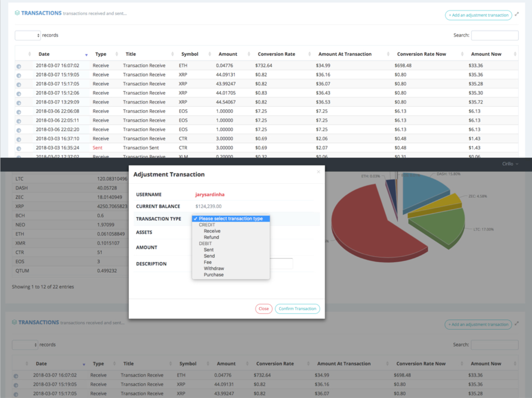Image resolution: width=532 pixels, height=398 pixels.
Task: Click the row icon for 2018-03-06 22:06:08 EOS transaction
Action: coord(19,112)
